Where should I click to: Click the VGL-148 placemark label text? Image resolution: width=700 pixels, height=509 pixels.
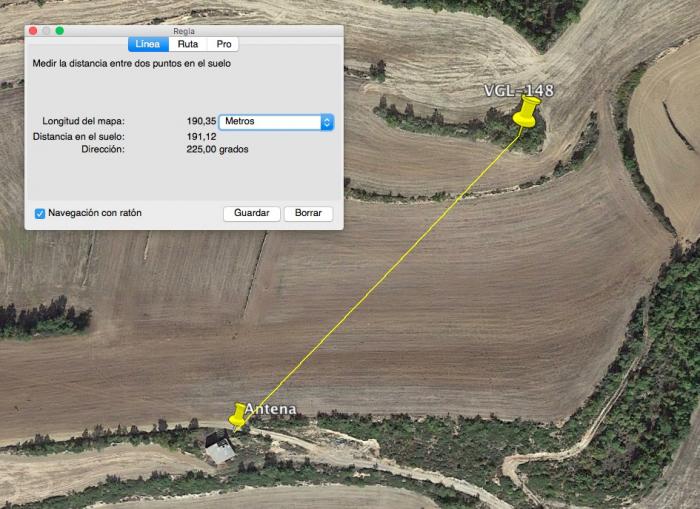519,91
